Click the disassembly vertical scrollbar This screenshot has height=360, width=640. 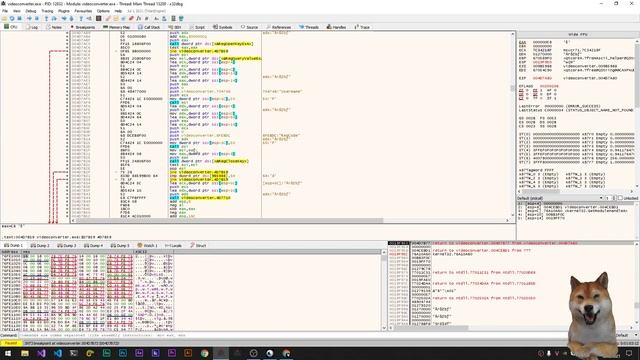(x=513, y=124)
